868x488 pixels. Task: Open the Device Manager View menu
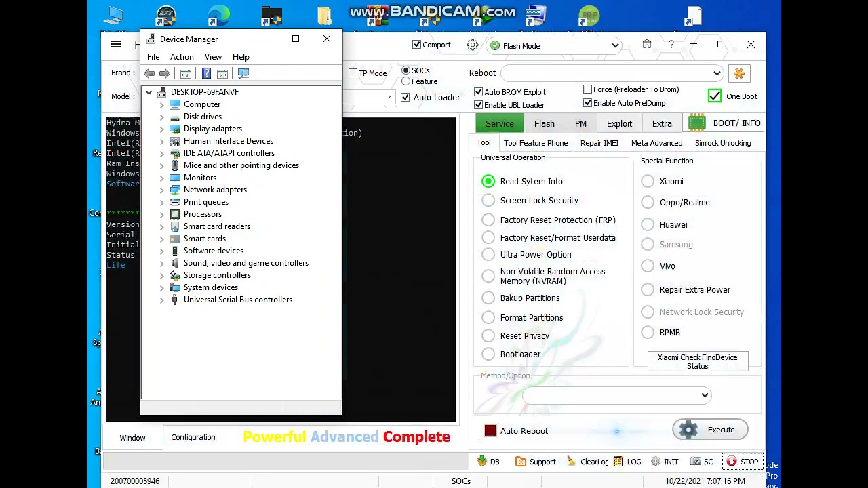point(213,57)
